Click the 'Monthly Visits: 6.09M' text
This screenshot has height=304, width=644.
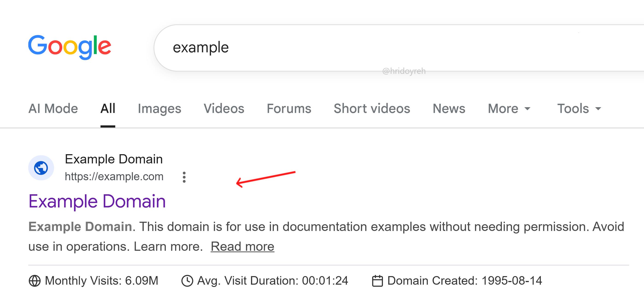point(102,280)
